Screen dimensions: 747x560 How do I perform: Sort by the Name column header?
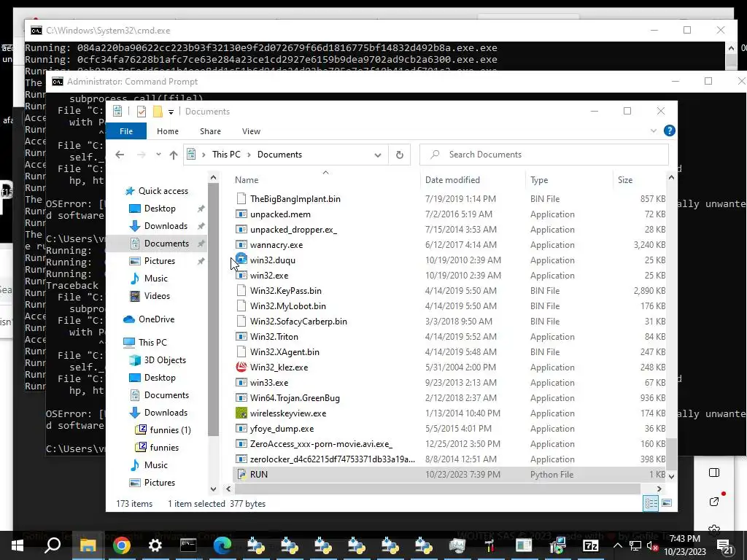point(247,180)
